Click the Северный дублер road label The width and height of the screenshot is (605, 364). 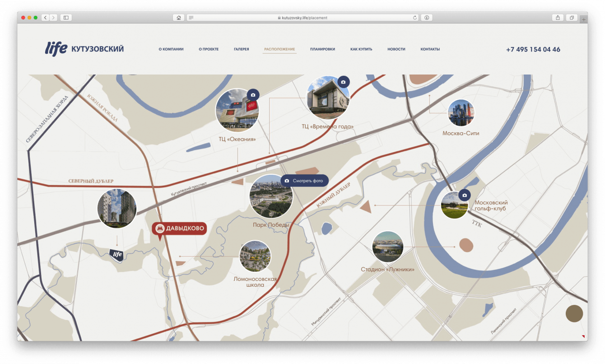(91, 181)
